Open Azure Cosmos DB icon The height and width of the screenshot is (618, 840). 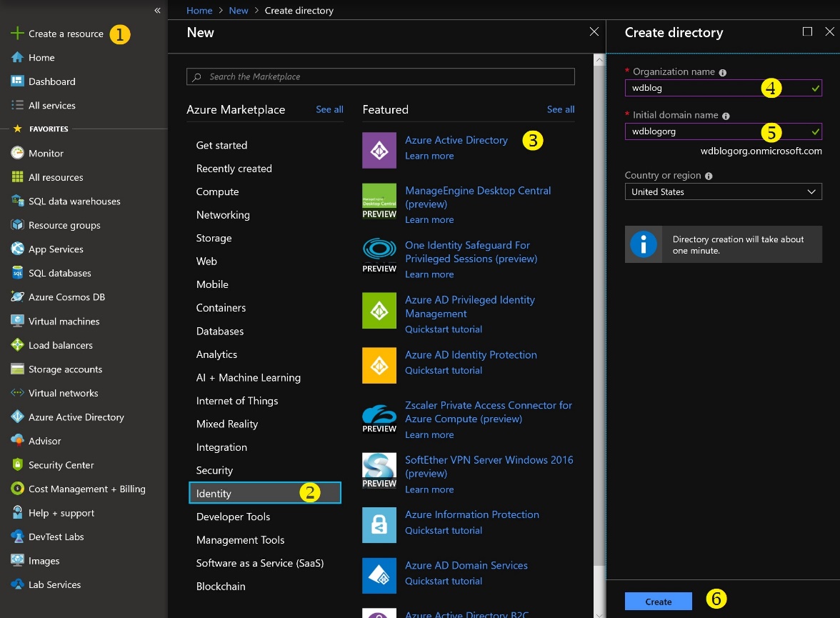point(17,296)
